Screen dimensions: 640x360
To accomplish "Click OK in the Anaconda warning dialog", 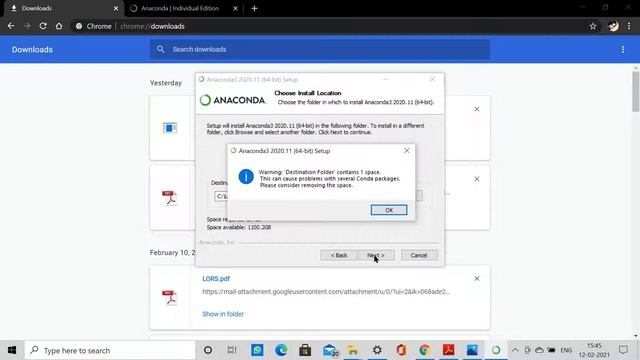I will (x=389, y=210).
